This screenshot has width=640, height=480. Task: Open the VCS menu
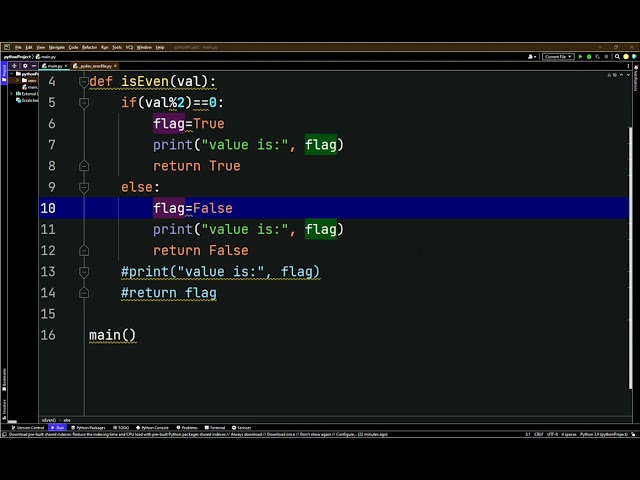pos(129,47)
